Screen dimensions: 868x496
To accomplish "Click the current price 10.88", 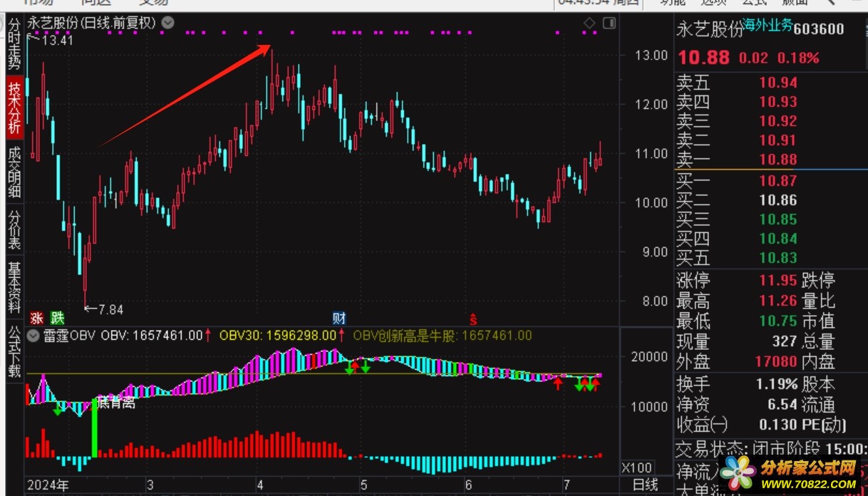I will click(x=703, y=58).
